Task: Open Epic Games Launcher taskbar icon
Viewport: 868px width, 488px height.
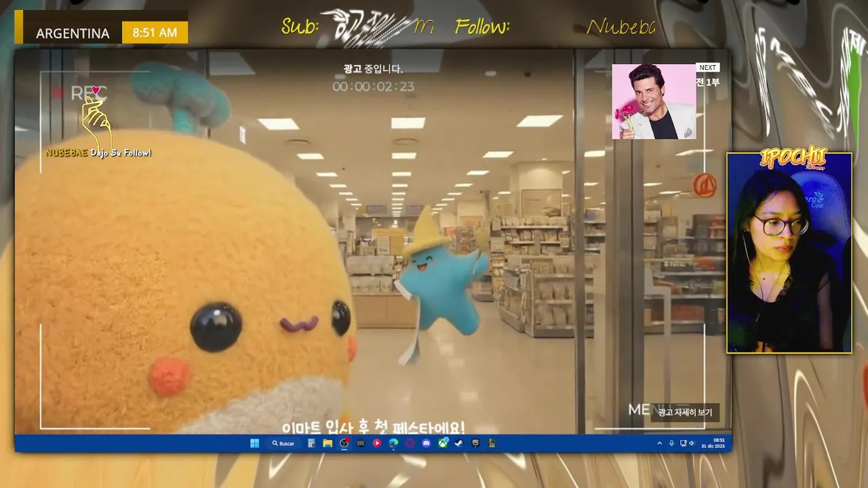Action: coord(475,443)
